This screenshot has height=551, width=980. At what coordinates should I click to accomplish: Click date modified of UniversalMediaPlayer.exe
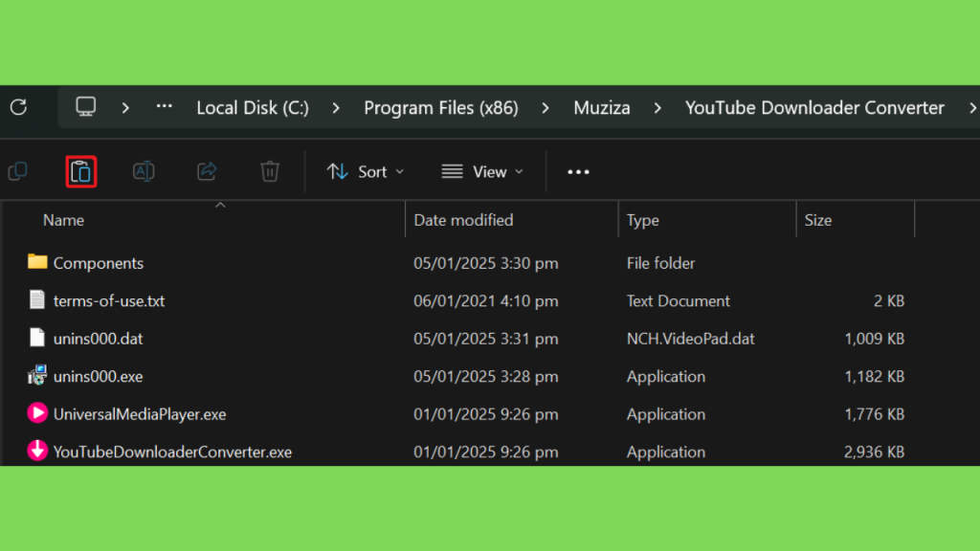coord(485,414)
